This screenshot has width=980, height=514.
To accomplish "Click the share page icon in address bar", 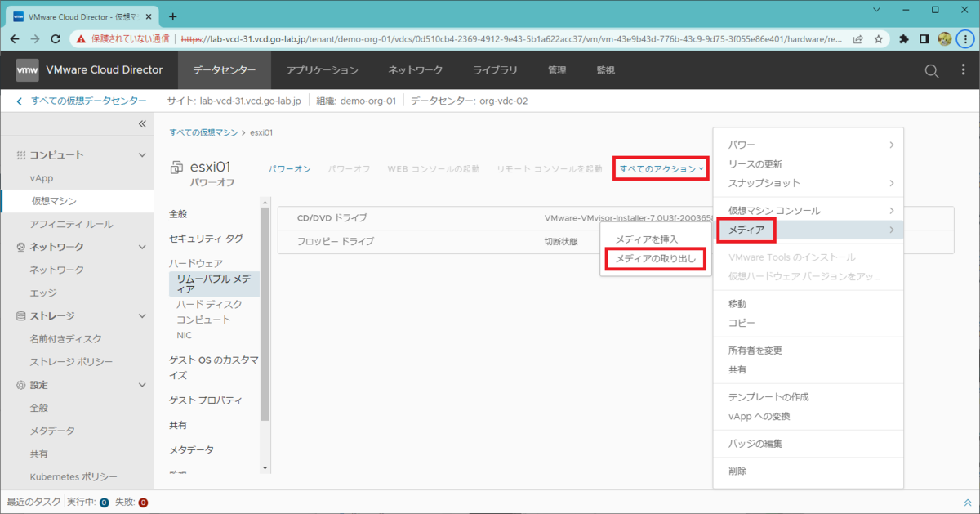I will point(858,38).
